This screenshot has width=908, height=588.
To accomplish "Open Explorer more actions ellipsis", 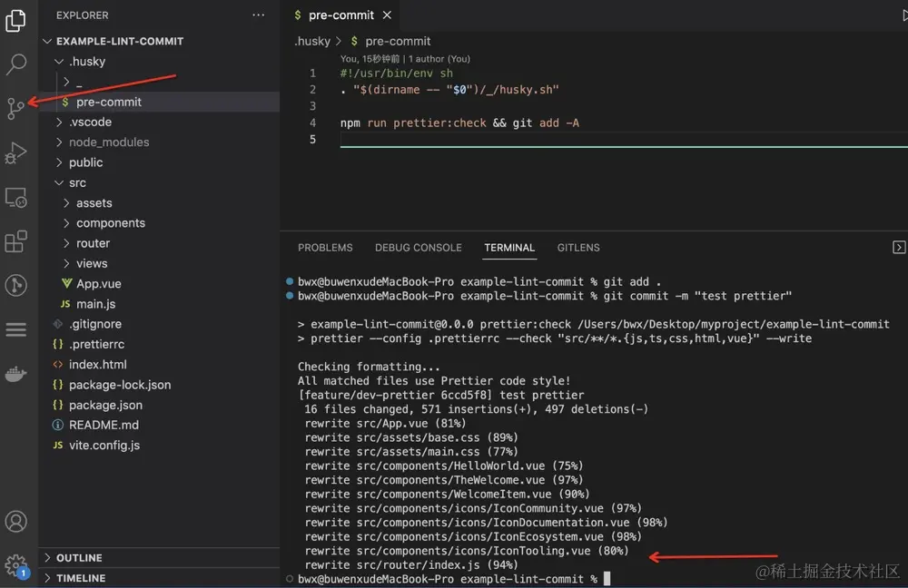I will [258, 15].
